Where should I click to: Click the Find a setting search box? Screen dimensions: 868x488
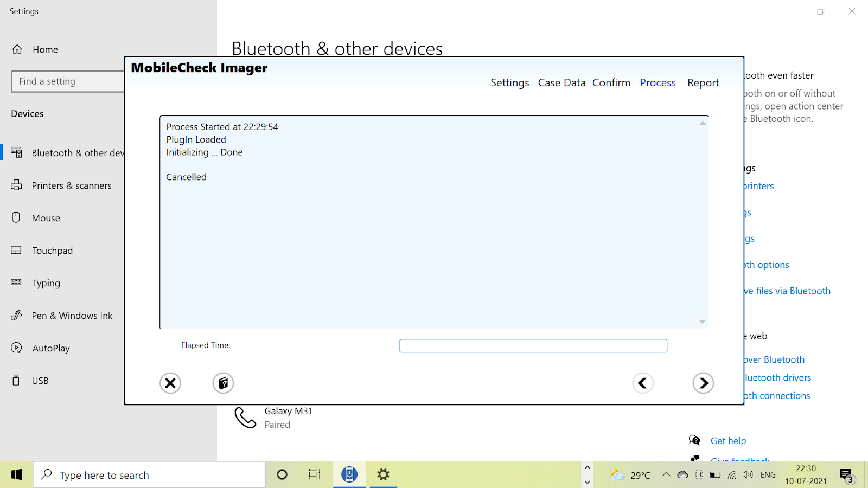coord(68,81)
